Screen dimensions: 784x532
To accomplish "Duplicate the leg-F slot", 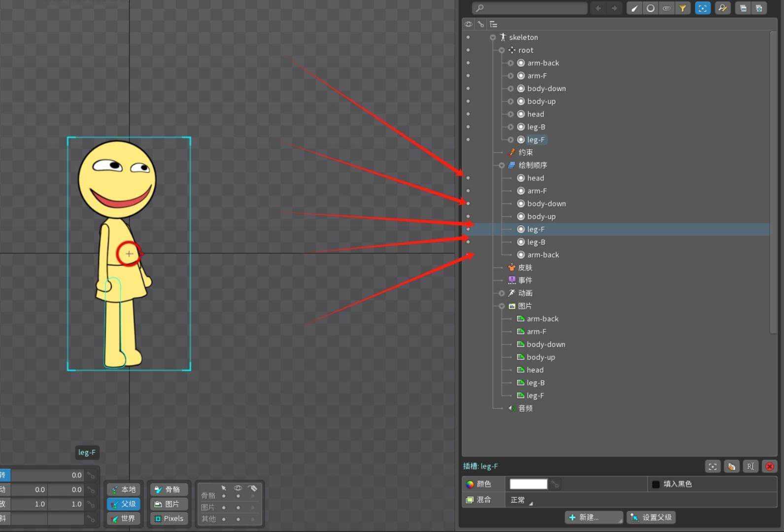I will coord(732,466).
